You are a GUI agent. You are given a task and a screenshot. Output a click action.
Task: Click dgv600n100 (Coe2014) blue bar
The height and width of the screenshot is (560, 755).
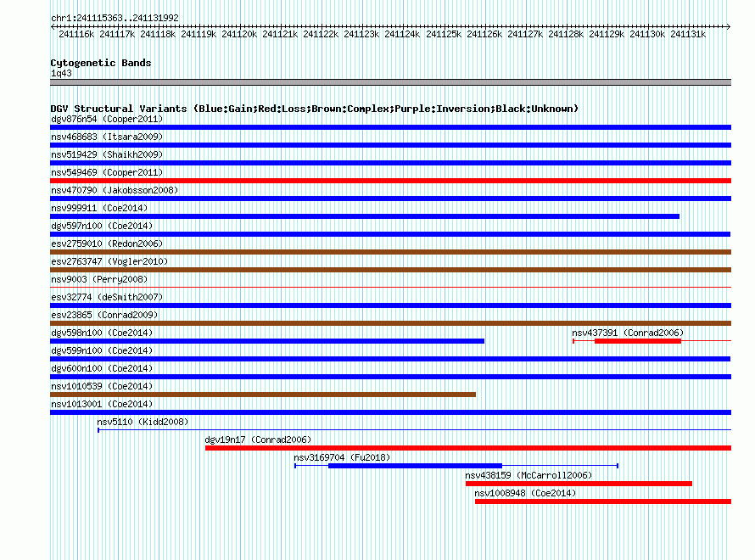pos(390,377)
